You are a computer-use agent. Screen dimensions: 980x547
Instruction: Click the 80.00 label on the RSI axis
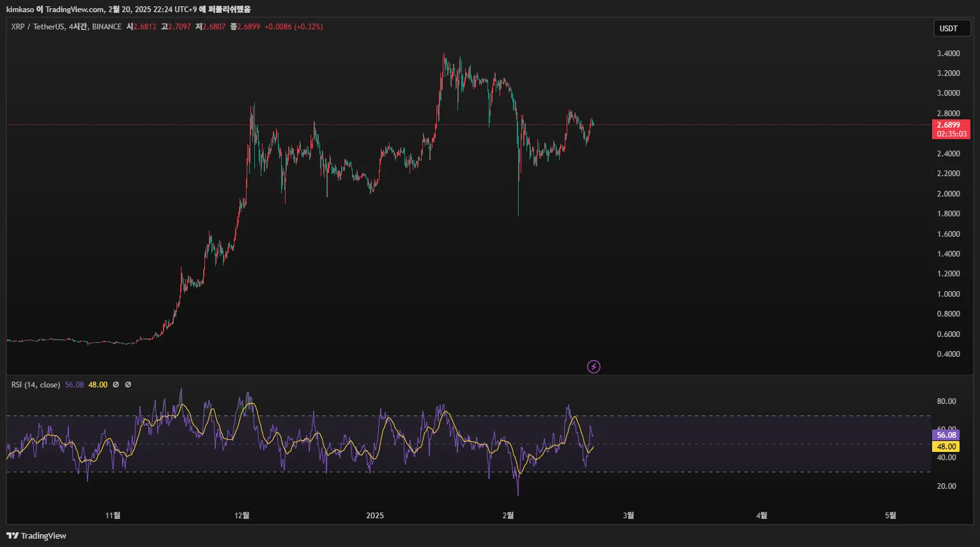click(947, 401)
